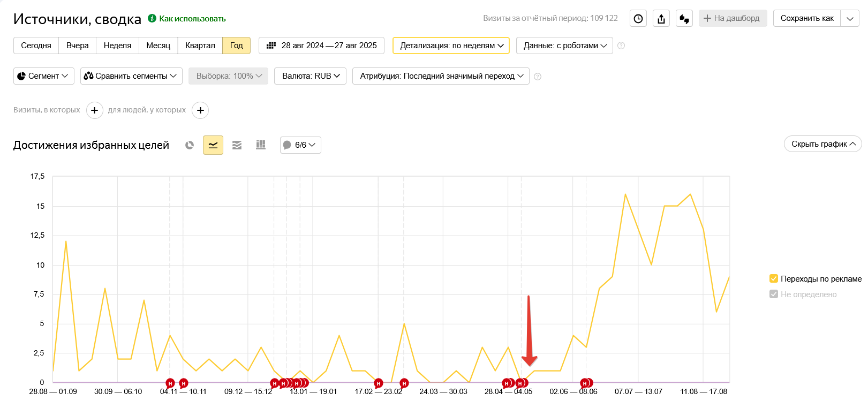Switch to 'Квартал' period tab
This screenshot has width=868, height=416.
[200, 46]
